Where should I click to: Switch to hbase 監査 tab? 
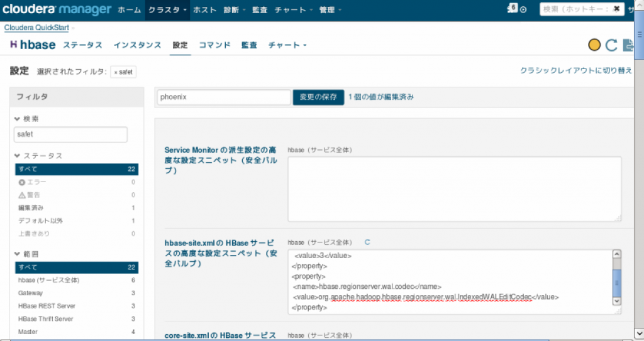point(249,45)
